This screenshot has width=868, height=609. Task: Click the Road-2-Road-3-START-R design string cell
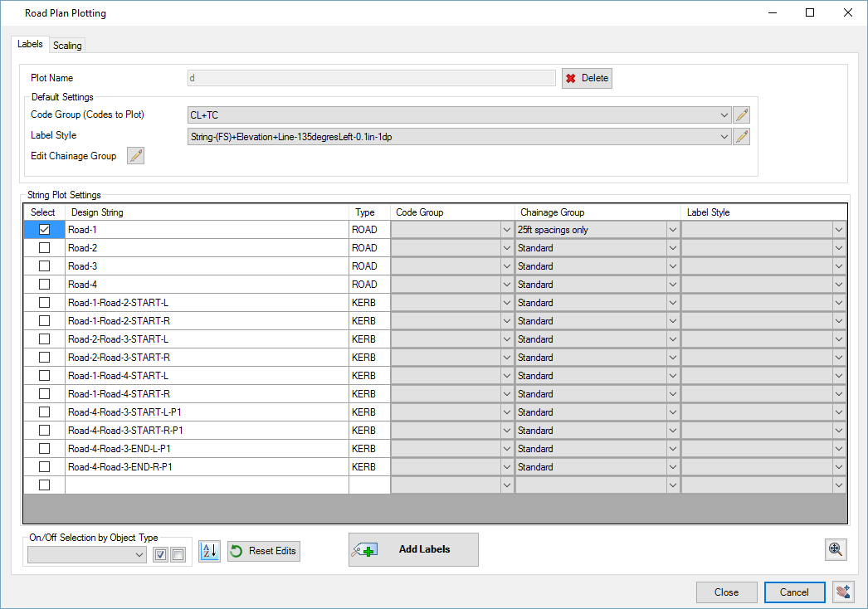[x=207, y=357]
